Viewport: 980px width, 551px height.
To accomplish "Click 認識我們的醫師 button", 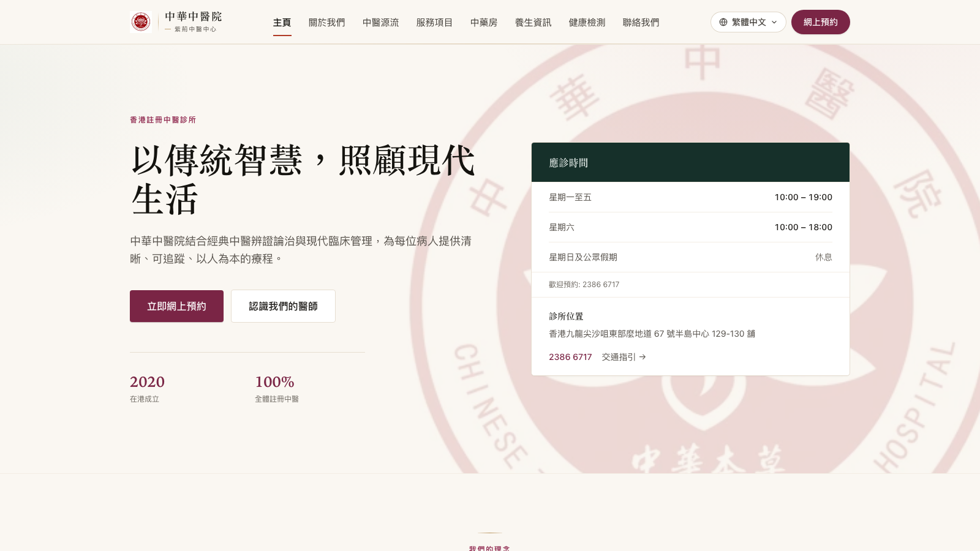I will [x=283, y=306].
